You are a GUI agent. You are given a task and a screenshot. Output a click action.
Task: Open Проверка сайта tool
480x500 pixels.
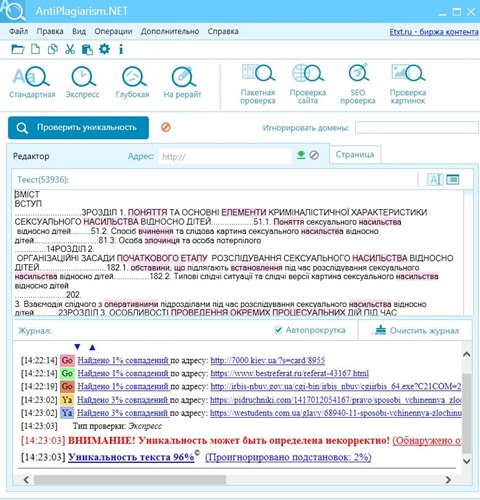click(308, 84)
